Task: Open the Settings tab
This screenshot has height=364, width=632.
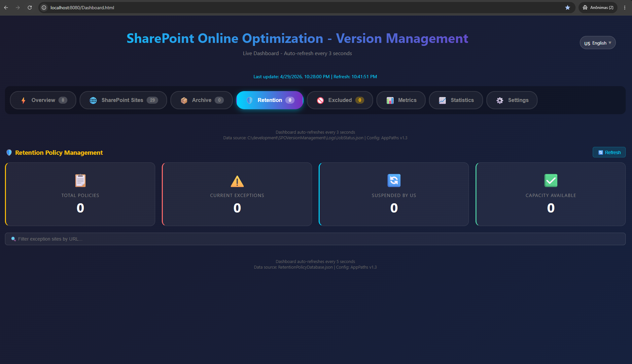Action: click(512, 100)
